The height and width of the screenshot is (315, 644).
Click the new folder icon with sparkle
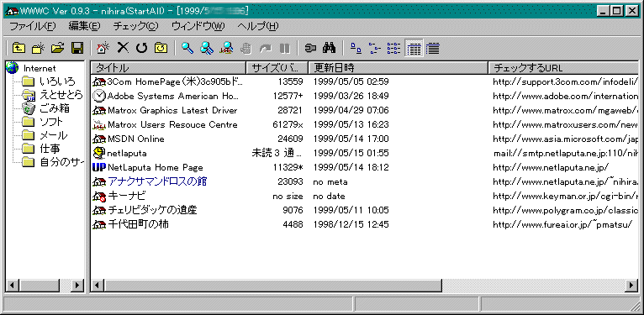click(x=38, y=49)
